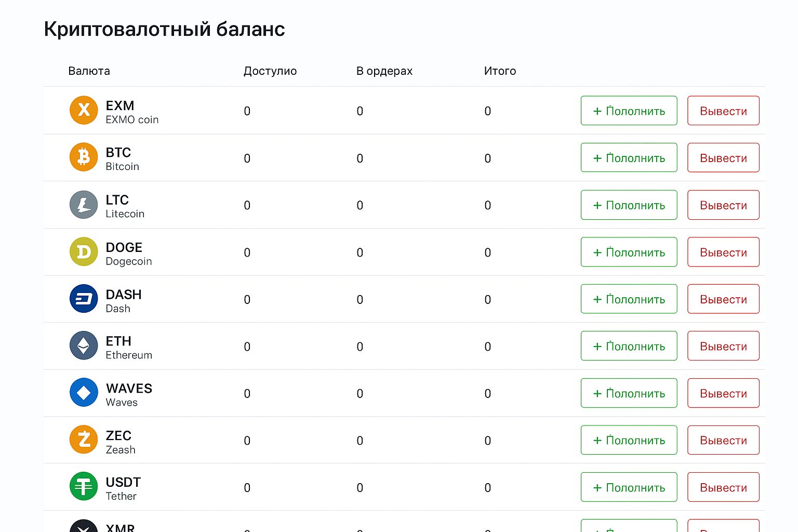Viewport: 798px width, 532px height.
Task: Click the Litecoin logo icon
Action: tap(84, 205)
